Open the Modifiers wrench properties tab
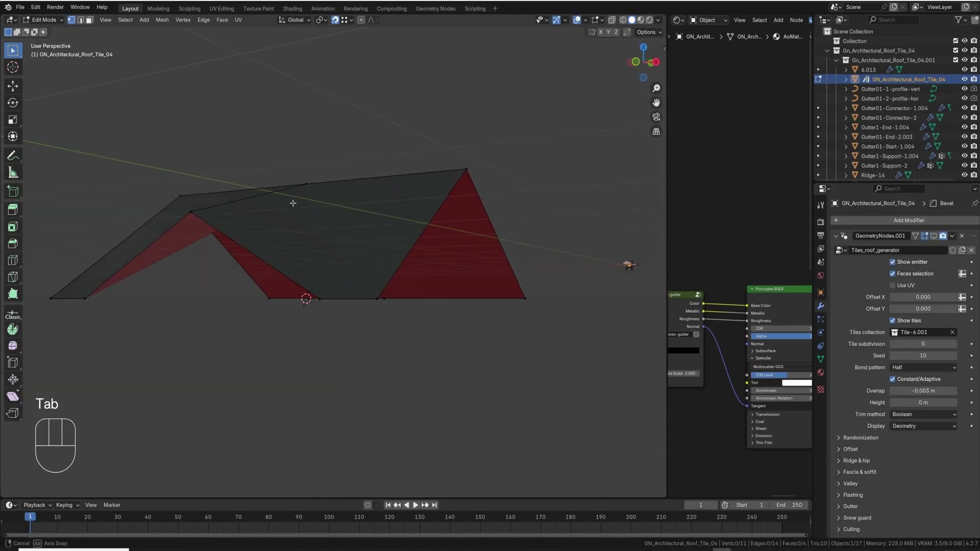Viewport: 980px width, 551px height. coord(821,306)
